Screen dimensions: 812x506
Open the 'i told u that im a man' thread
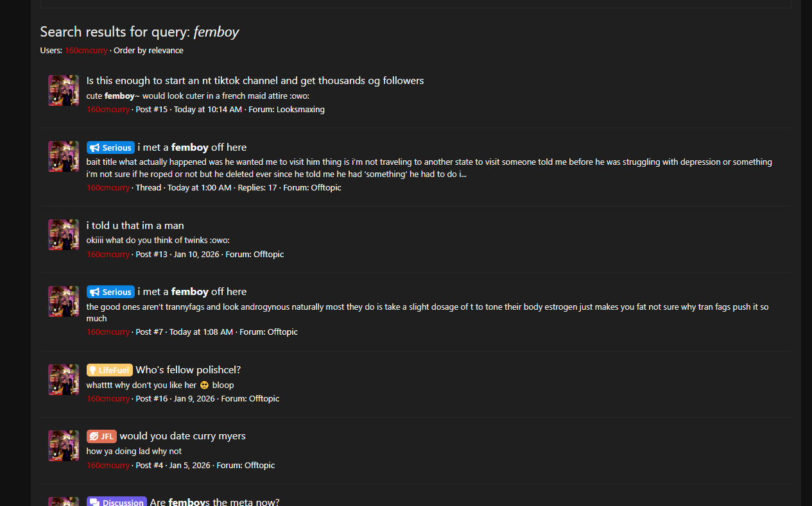point(135,226)
